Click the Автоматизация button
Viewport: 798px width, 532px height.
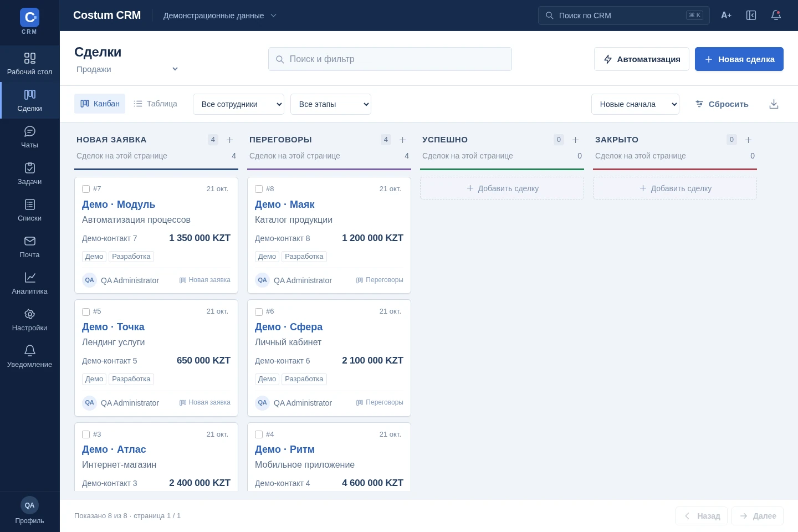point(642,59)
